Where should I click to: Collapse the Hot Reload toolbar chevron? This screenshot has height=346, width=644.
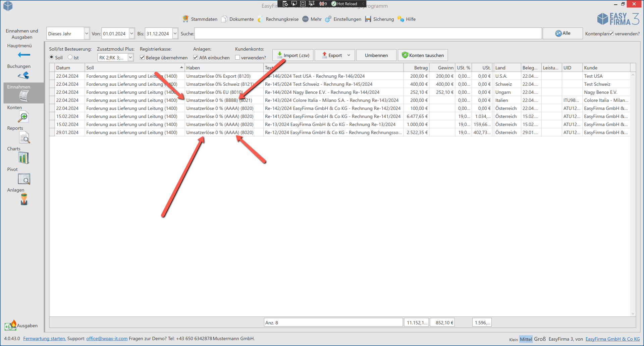pos(363,4)
